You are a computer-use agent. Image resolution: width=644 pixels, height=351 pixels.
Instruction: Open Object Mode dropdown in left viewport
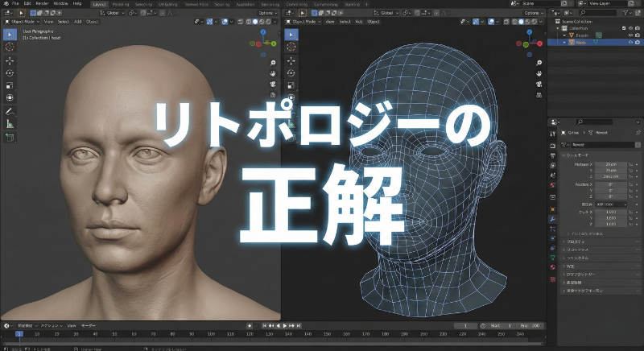21,22
